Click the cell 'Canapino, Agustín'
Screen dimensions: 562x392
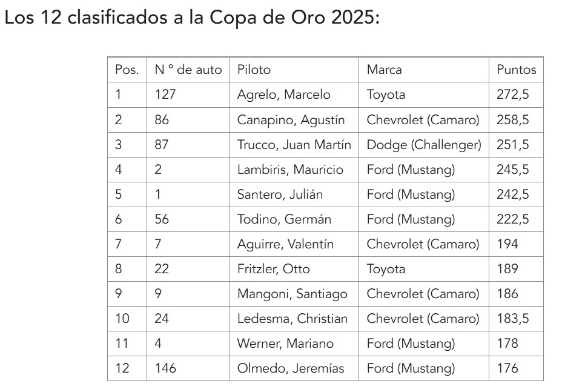294,120
